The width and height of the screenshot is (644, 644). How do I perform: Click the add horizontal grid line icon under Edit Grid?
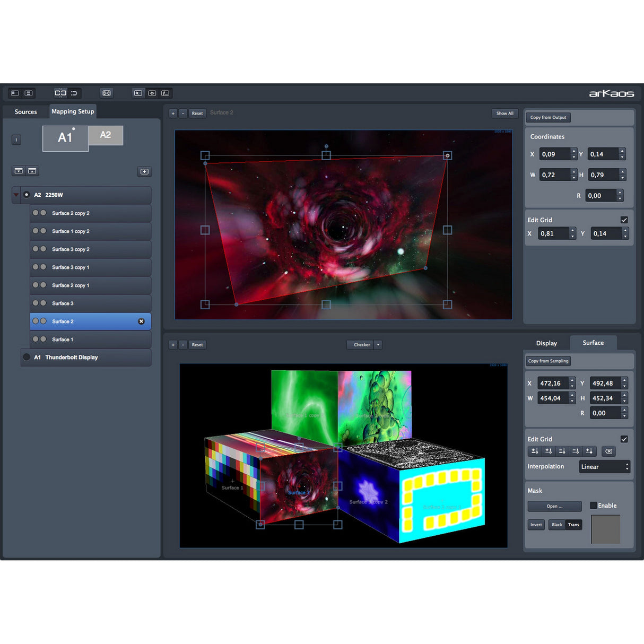coord(535,451)
